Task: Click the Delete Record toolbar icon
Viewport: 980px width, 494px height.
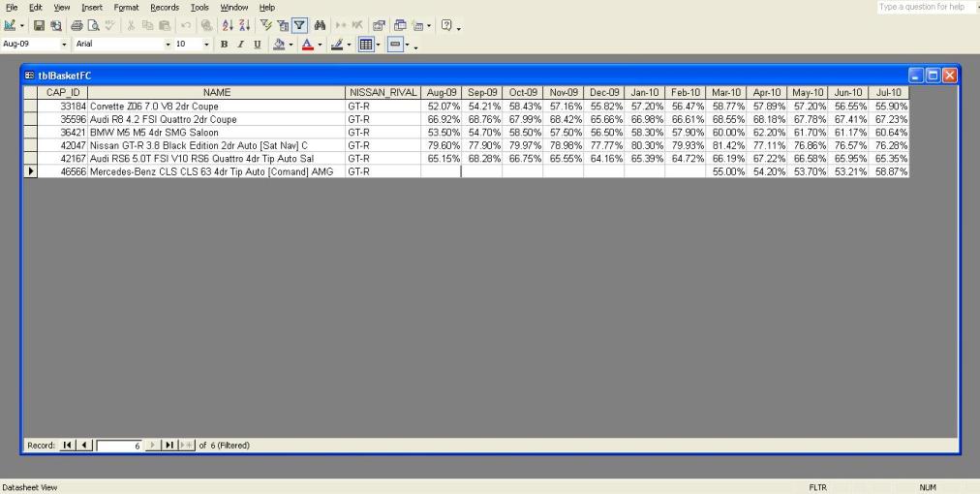Action: (x=357, y=25)
